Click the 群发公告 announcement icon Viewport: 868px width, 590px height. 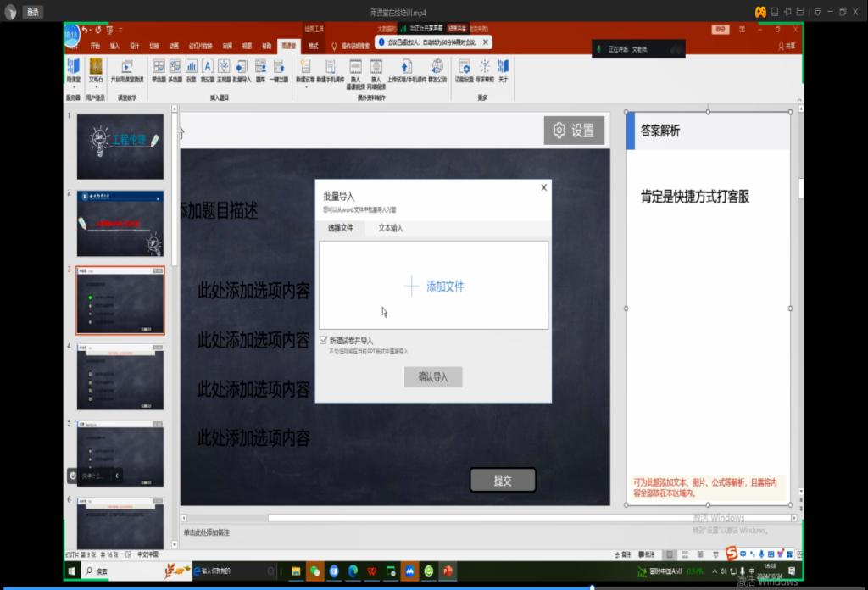click(437, 71)
